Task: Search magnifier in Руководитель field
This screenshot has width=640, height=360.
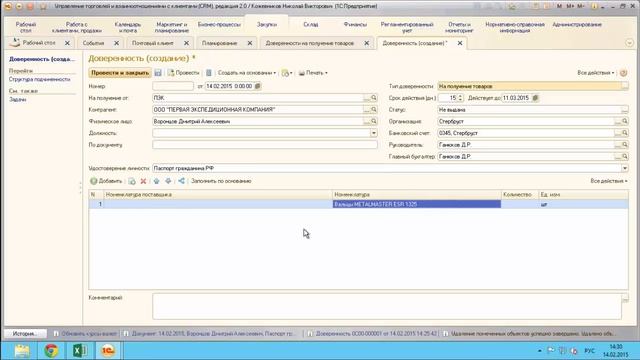Action: pos(625,145)
